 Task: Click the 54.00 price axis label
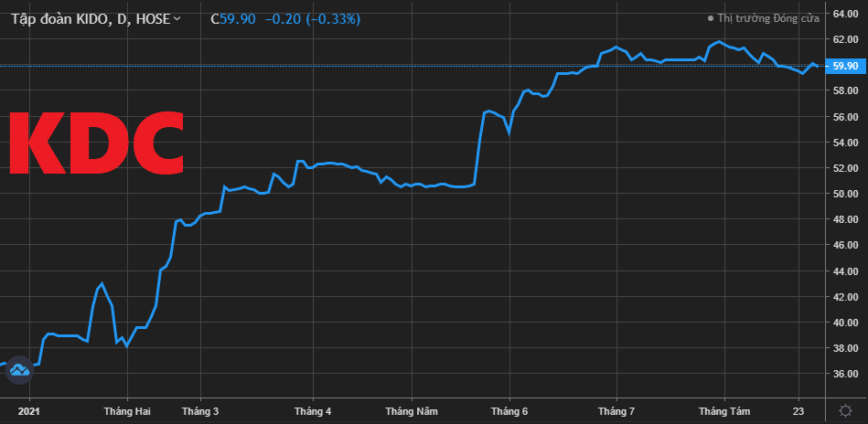[845, 143]
